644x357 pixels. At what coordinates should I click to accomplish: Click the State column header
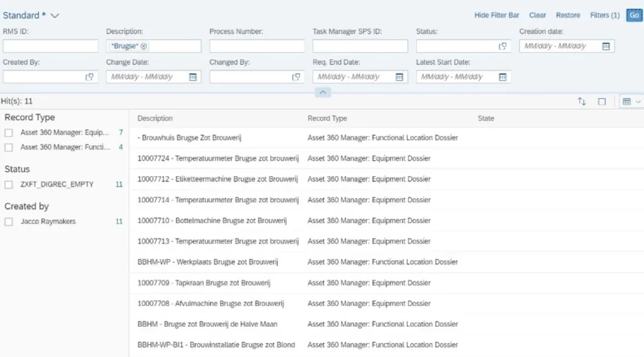[x=486, y=118]
